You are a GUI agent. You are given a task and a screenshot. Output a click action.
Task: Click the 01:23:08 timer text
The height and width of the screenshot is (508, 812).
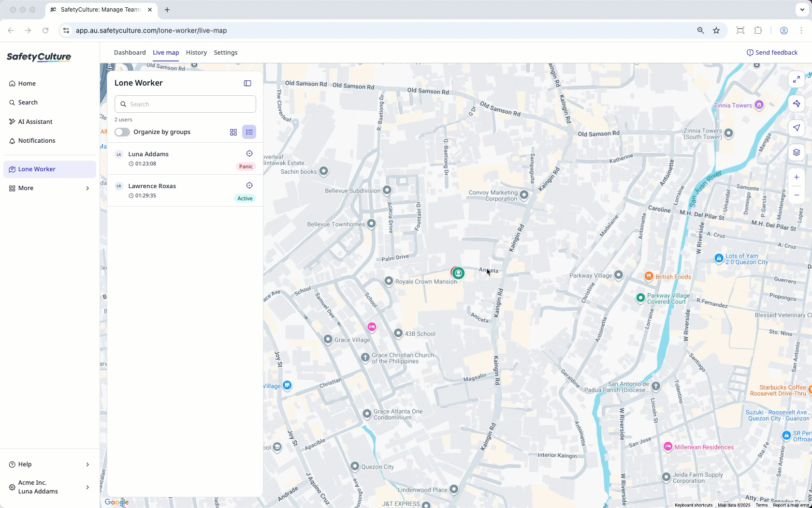pyautogui.click(x=145, y=164)
